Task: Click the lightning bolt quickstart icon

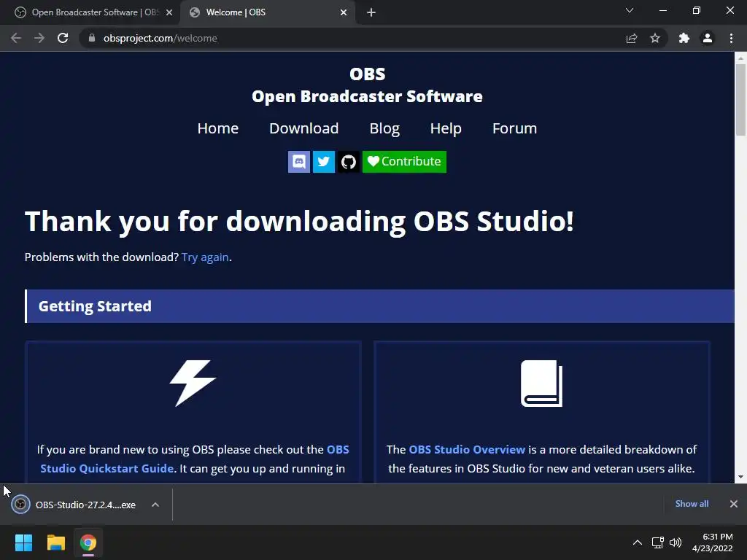Action: (193, 384)
